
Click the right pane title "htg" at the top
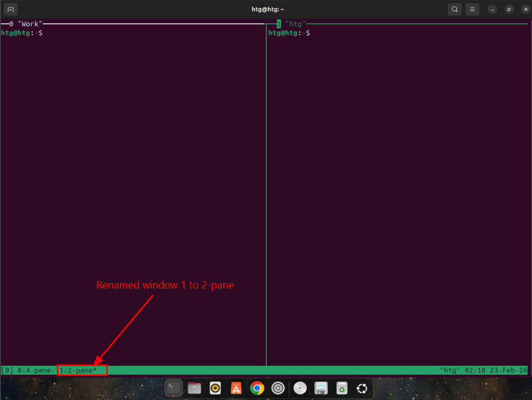(295, 24)
